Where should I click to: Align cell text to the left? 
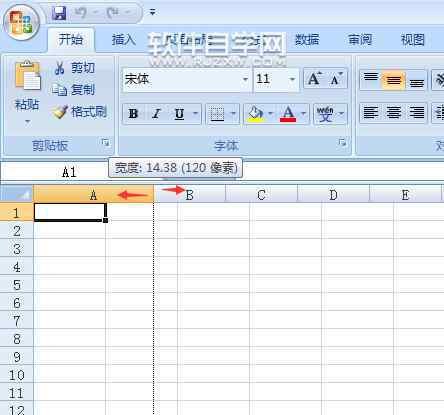pos(371,113)
